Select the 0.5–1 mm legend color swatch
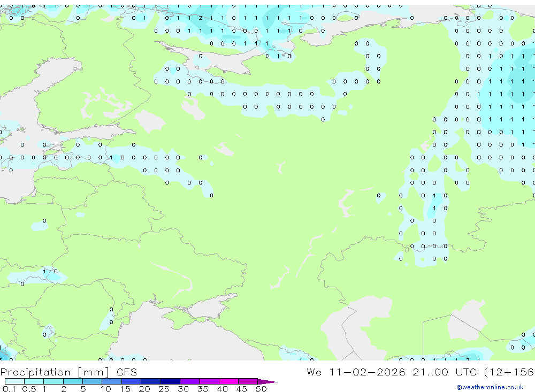 pyautogui.click(x=34, y=381)
